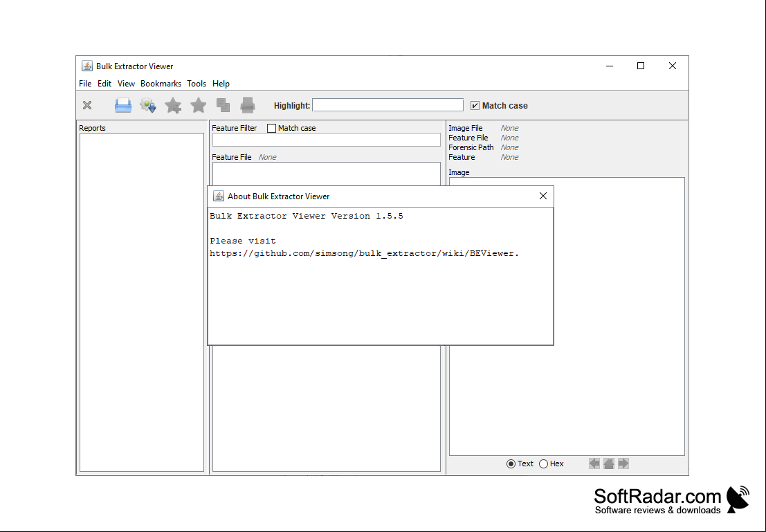This screenshot has width=766, height=532.
Task: Click the 'Please visit' text in About dialog
Action: pyautogui.click(x=243, y=241)
